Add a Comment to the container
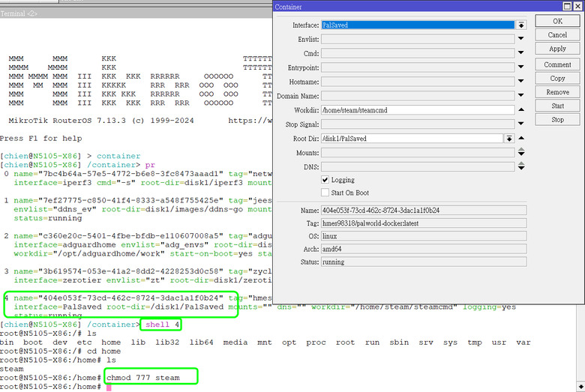585x392 pixels. [x=557, y=64]
